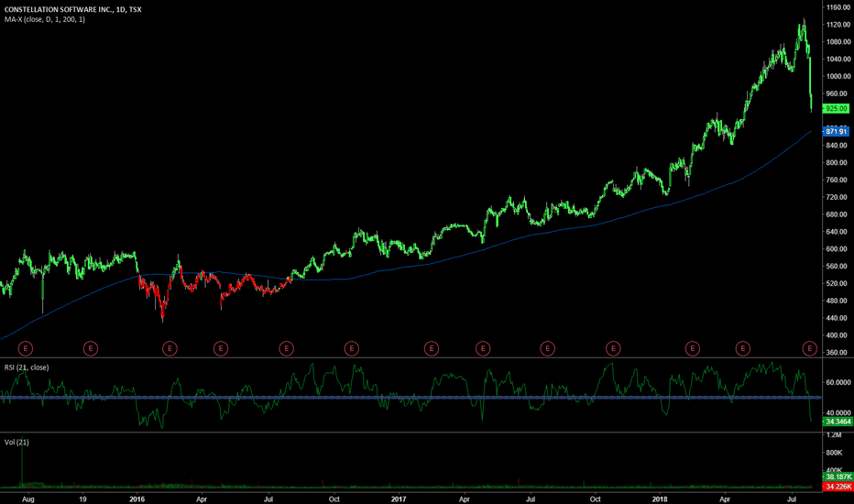Click the earnings marker between 2018 and Apr 2018

pos(692,348)
